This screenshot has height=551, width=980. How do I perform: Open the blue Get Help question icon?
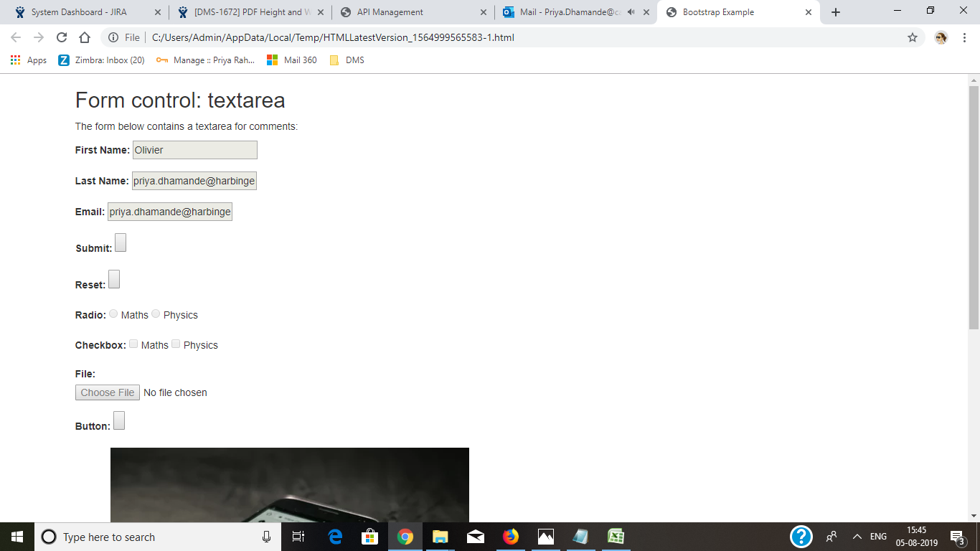tap(801, 537)
